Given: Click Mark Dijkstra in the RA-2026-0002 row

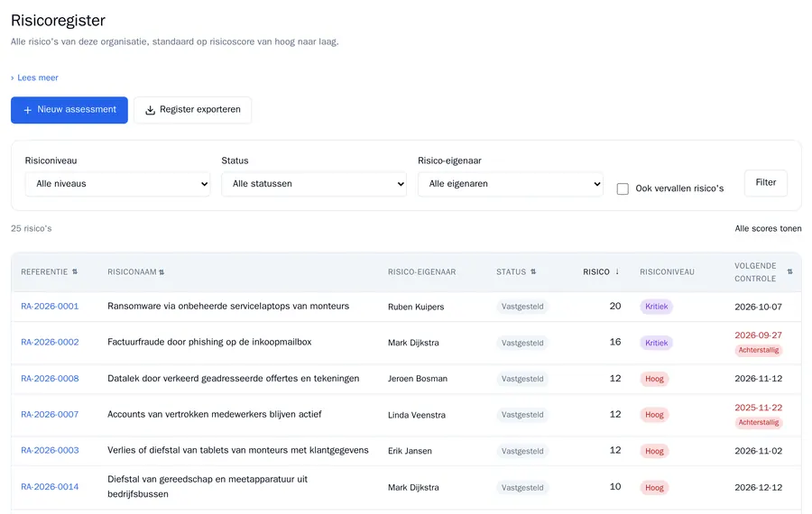Looking at the screenshot, I should point(413,343).
